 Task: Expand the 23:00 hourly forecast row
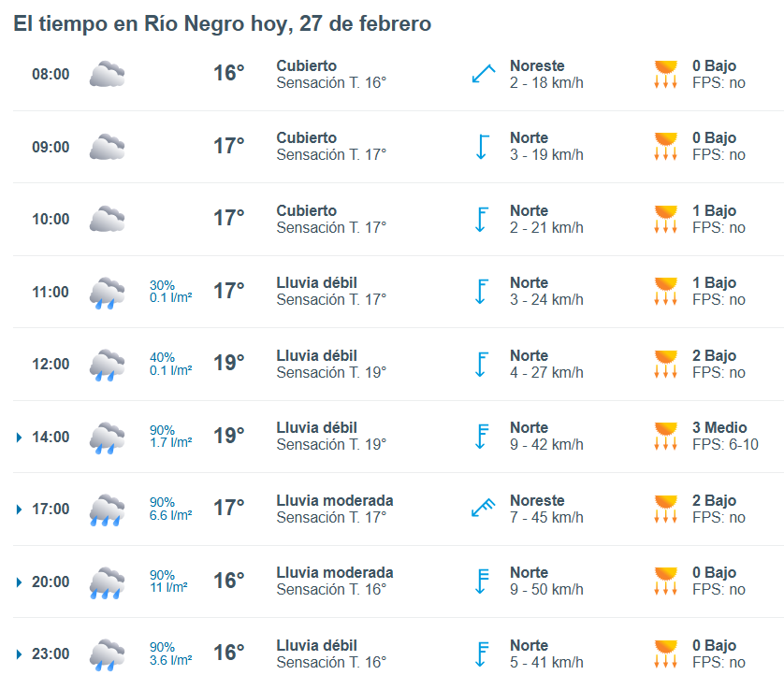click(20, 654)
